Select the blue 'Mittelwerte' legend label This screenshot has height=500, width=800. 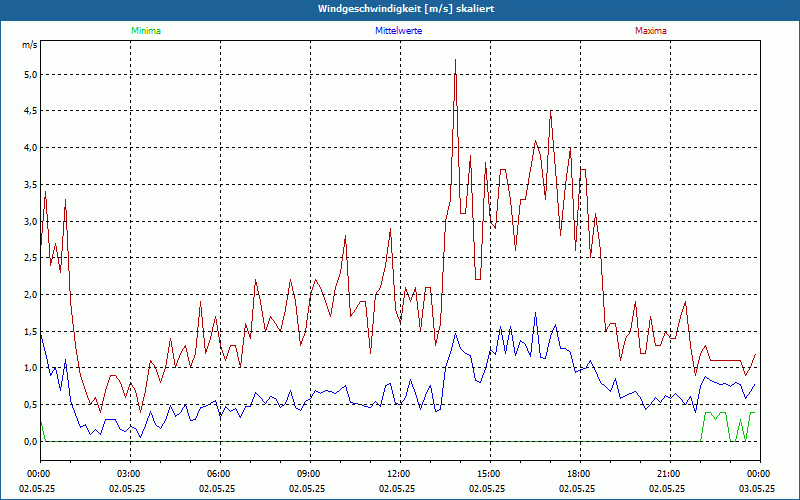(x=398, y=31)
